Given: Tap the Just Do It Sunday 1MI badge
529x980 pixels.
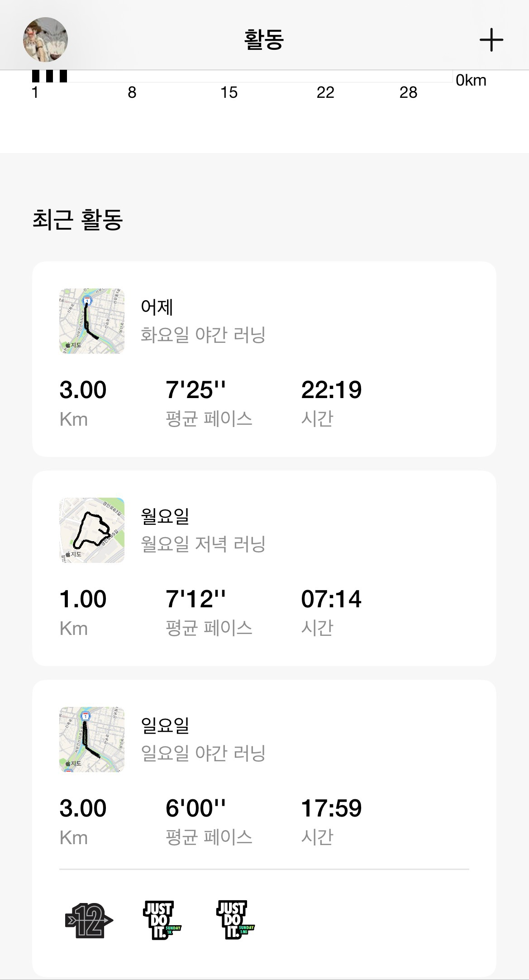Looking at the screenshot, I should click(x=235, y=920).
